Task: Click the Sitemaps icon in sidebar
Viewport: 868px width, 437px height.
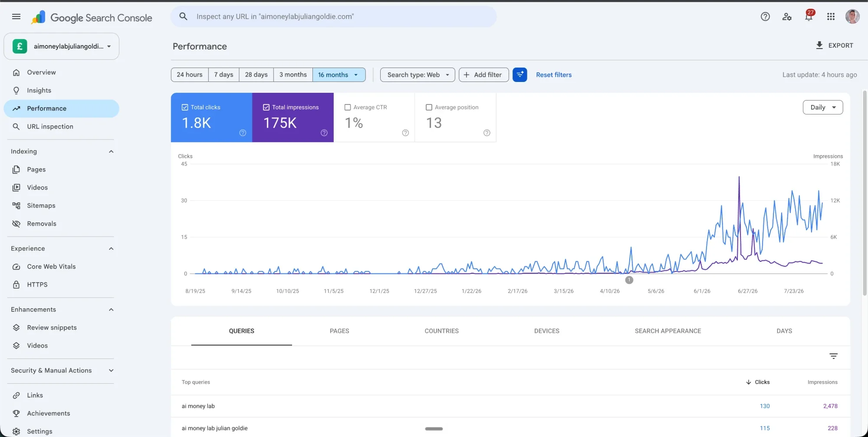Action: [16, 205]
